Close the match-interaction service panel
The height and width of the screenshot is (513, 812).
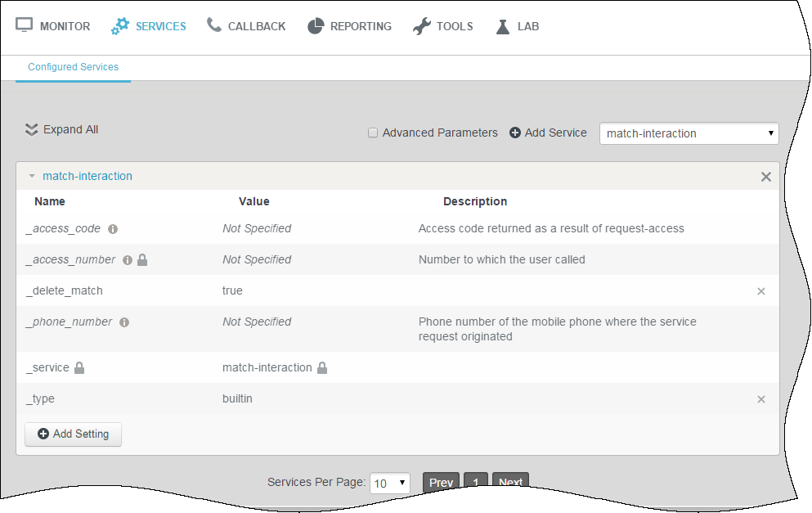coord(766,177)
